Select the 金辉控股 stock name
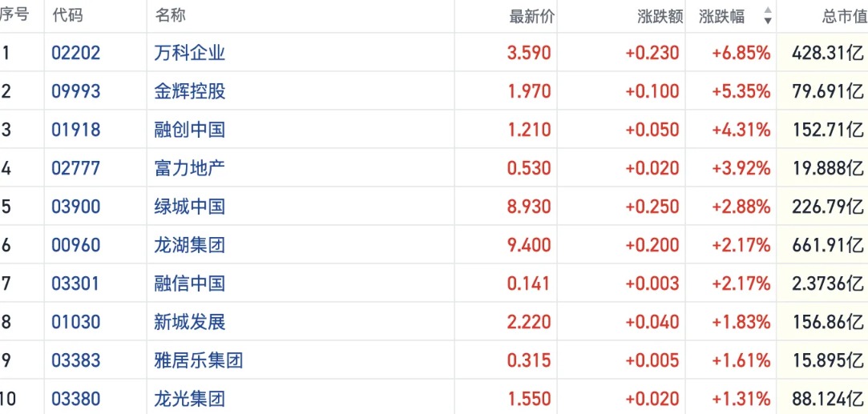This screenshot has height=414, width=868. pos(190,91)
